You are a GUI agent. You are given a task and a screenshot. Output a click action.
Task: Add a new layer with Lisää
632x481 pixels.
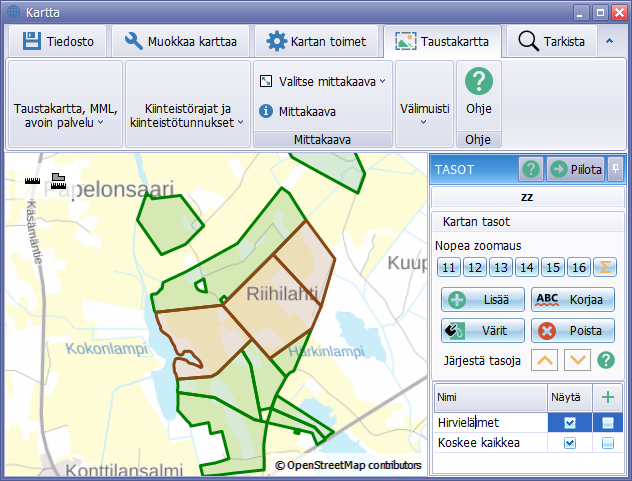(x=483, y=300)
